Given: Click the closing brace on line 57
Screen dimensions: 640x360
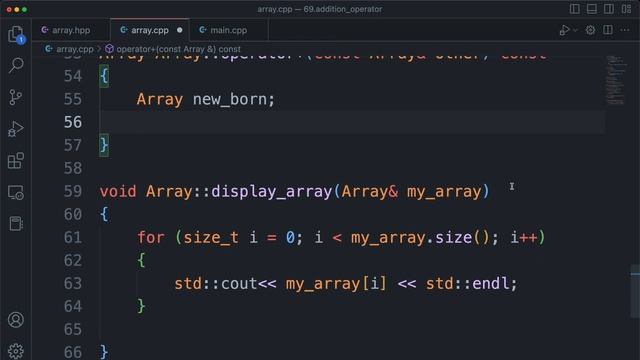Looking at the screenshot, I should (104, 145).
